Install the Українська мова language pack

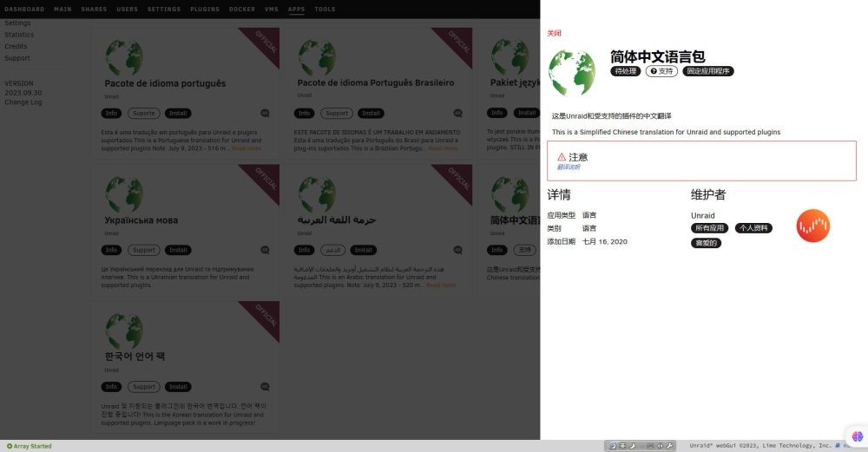pyautogui.click(x=178, y=250)
